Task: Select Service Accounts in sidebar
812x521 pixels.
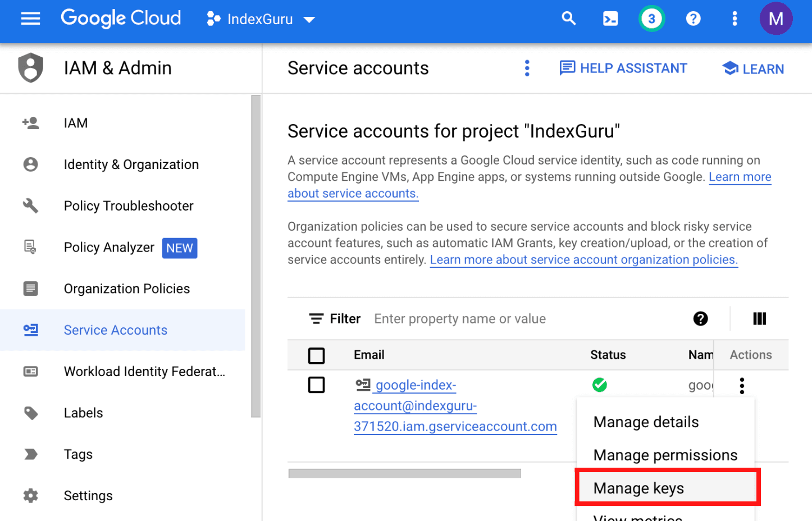Action: (x=116, y=330)
